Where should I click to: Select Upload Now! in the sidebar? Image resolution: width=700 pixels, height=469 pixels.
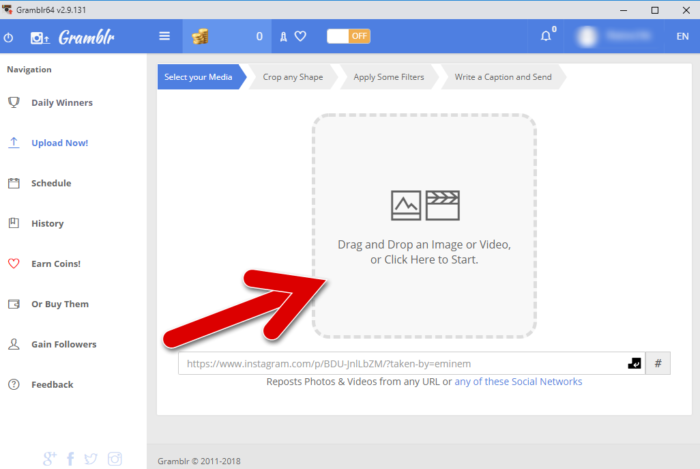(60, 143)
